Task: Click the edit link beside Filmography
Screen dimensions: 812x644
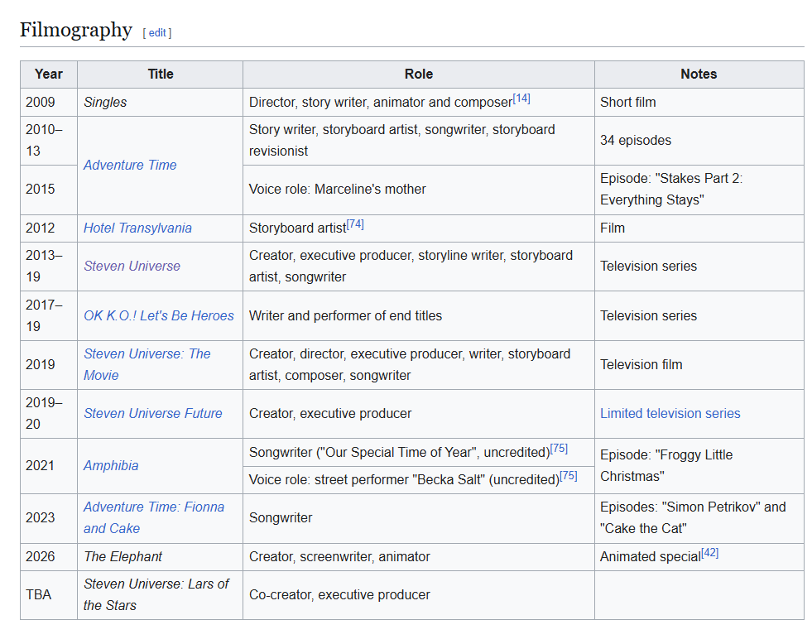Action: tap(157, 32)
